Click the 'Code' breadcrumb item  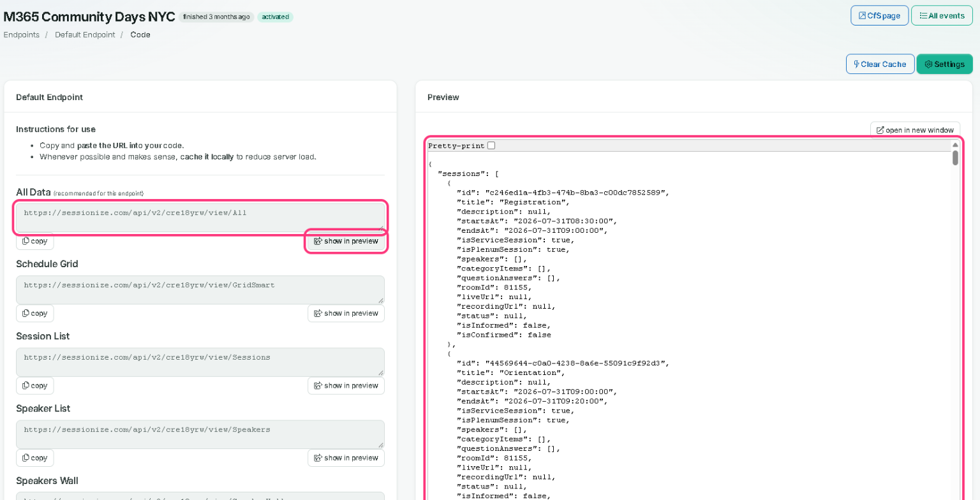pos(140,34)
